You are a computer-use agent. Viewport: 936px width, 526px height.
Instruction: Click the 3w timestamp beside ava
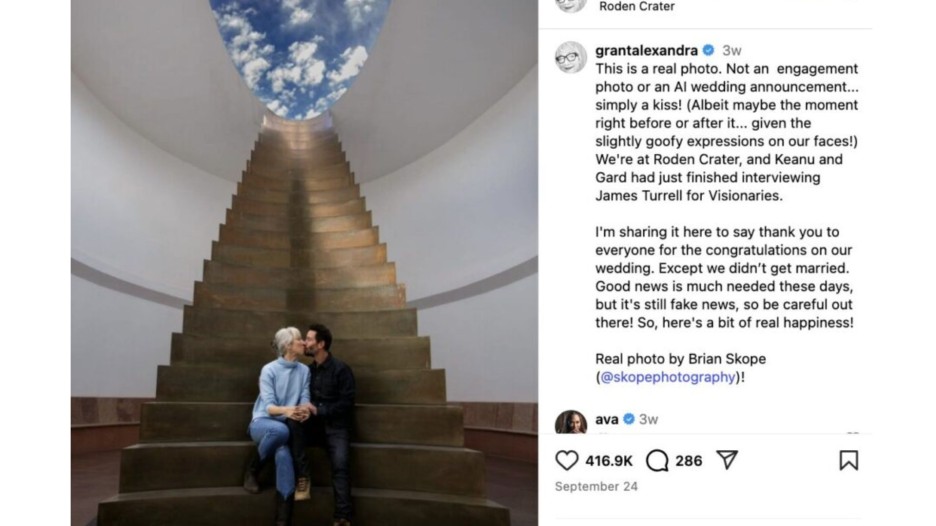(x=648, y=419)
